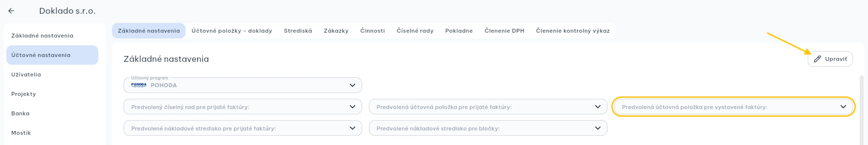Expand Predvolená účtovná položka pre vystavené faktúry chevron

(x=843, y=107)
